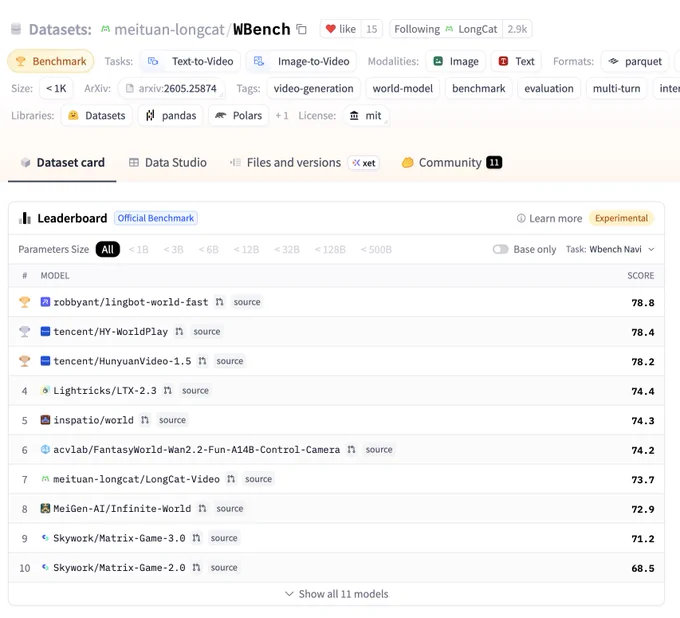The width and height of the screenshot is (680, 618).
Task: Open the like count 15
Action: click(372, 29)
